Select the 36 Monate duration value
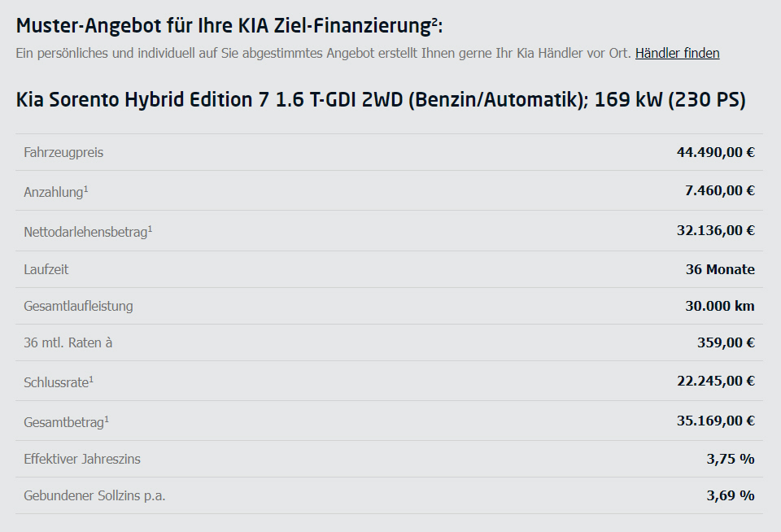This screenshot has height=532, width=781. 720,269
